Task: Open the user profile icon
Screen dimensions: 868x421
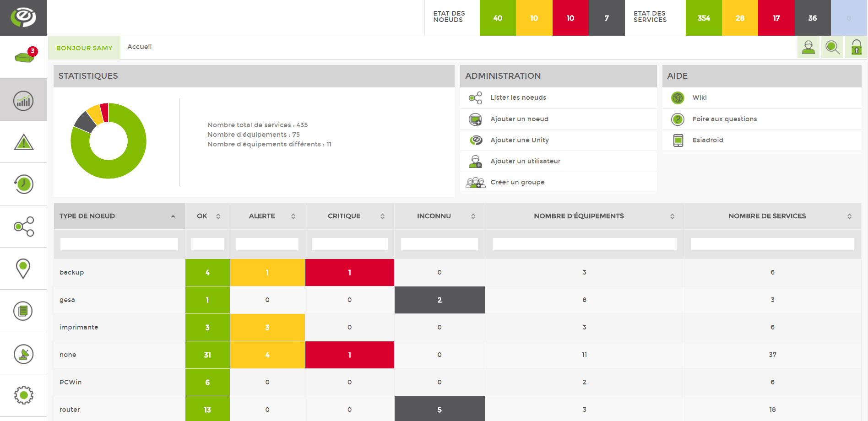Action: pos(808,47)
